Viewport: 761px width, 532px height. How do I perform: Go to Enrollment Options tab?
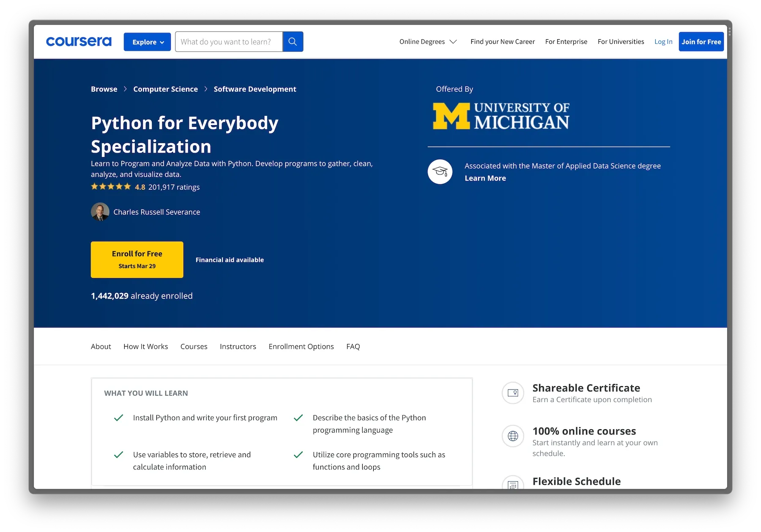click(301, 346)
